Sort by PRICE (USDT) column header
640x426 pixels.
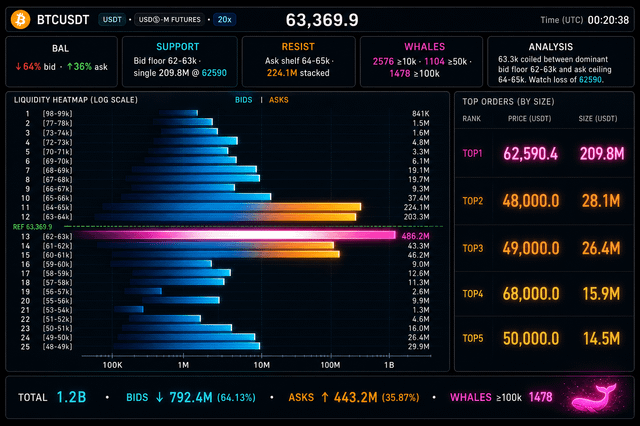click(x=529, y=118)
